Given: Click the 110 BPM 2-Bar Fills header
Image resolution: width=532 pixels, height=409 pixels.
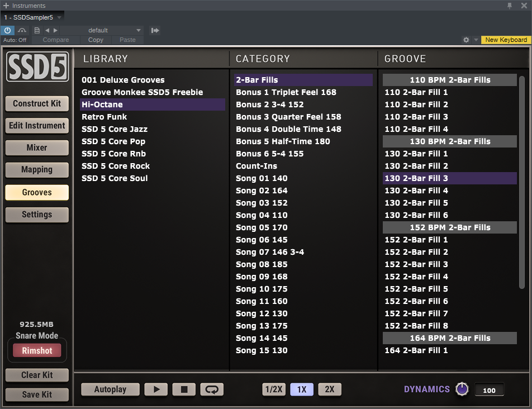Looking at the screenshot, I should click(449, 80).
